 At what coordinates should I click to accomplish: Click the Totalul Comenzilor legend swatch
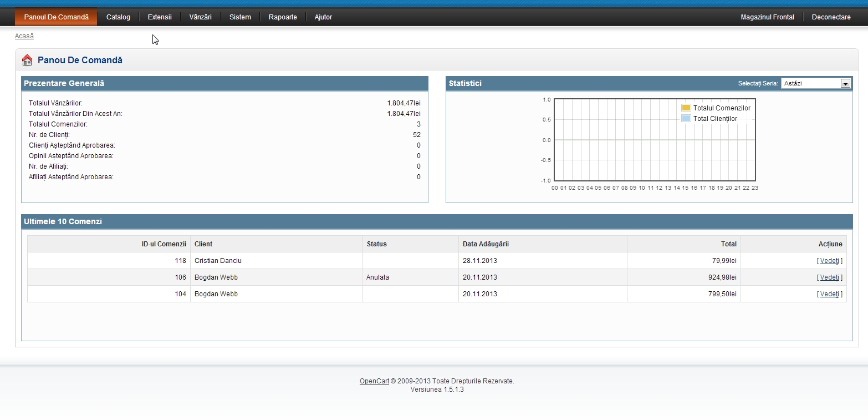(x=686, y=108)
